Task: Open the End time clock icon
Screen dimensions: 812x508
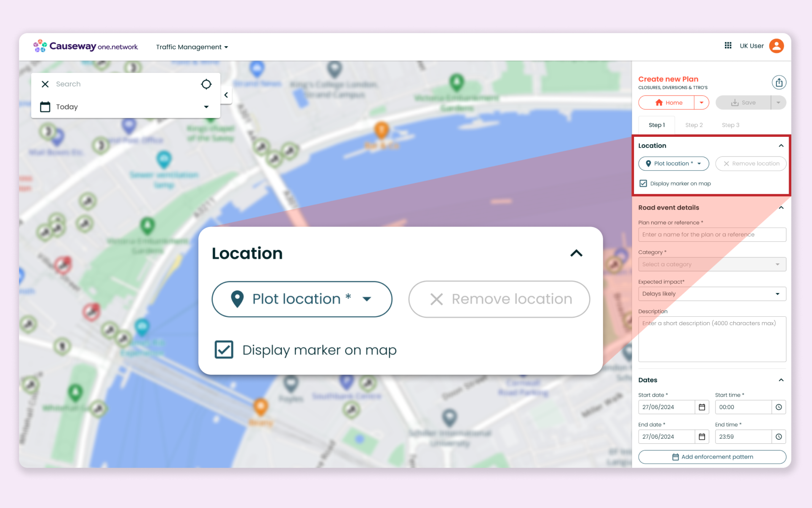Action: pyautogui.click(x=778, y=436)
